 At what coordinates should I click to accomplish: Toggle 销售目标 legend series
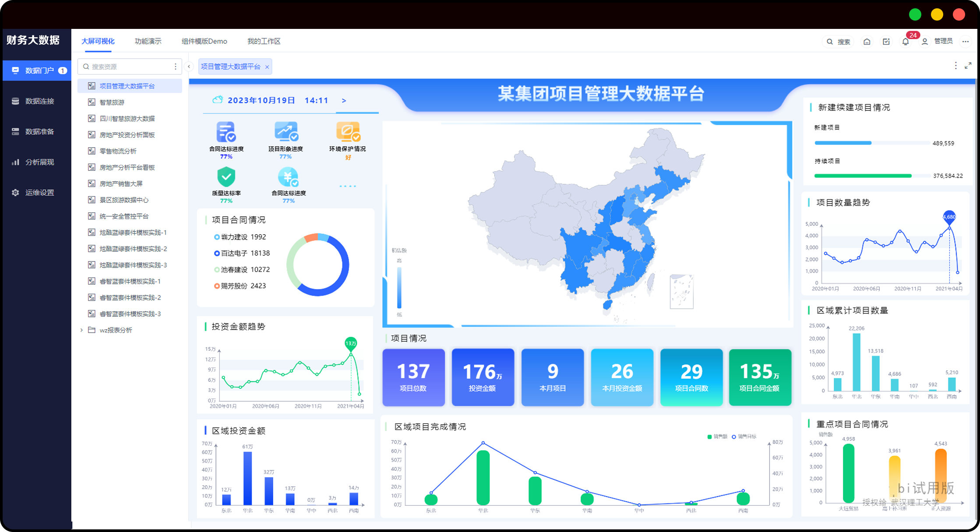pos(744,437)
